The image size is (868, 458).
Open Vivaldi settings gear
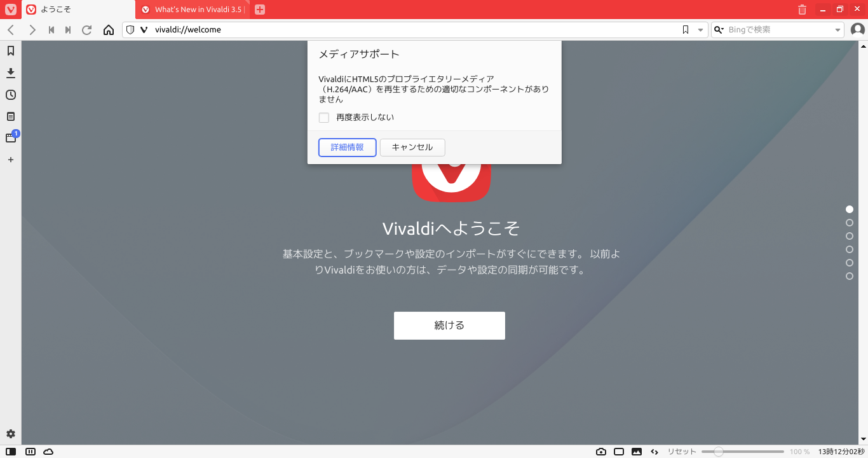coord(11,434)
